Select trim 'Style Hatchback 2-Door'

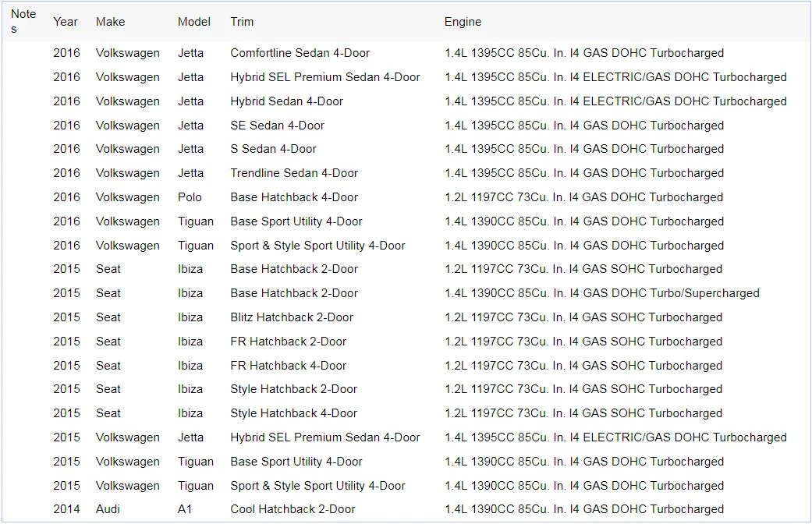pos(293,389)
